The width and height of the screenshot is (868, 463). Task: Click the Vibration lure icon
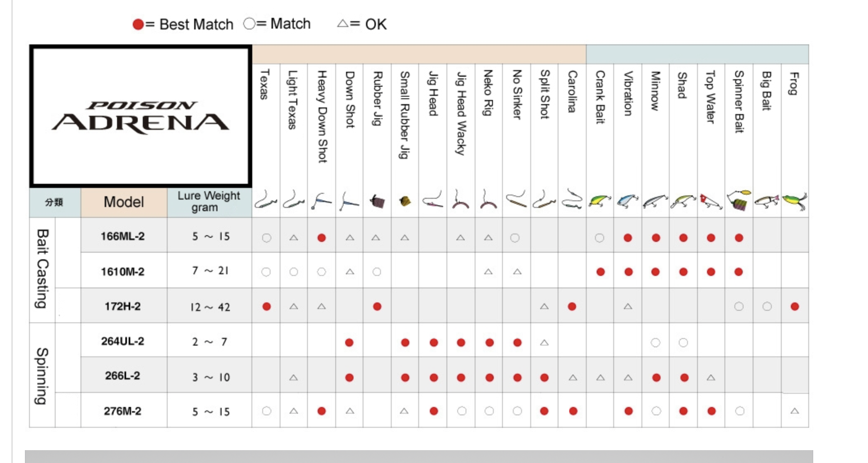627,201
